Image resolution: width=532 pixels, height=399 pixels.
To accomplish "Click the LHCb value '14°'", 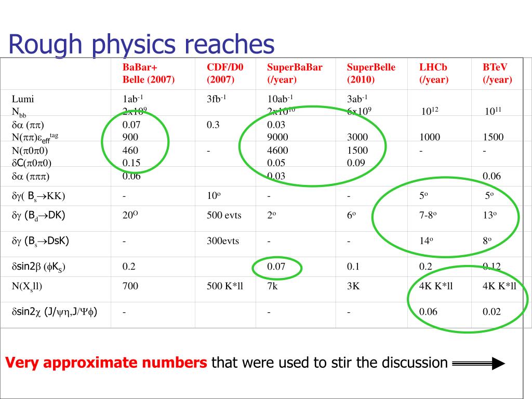I will point(426,241).
